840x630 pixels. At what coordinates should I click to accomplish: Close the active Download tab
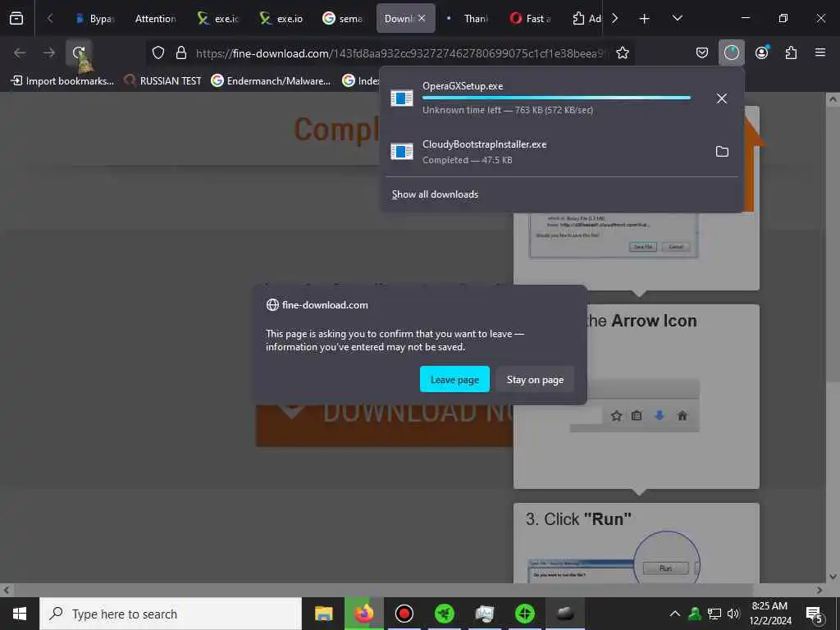(422, 18)
